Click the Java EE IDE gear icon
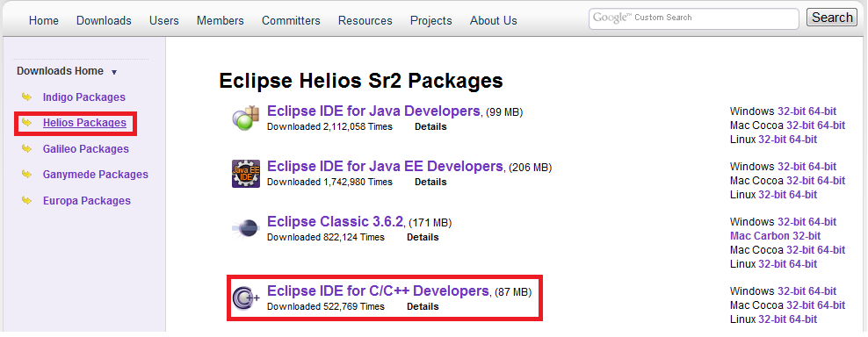868x337 pixels. tap(246, 173)
